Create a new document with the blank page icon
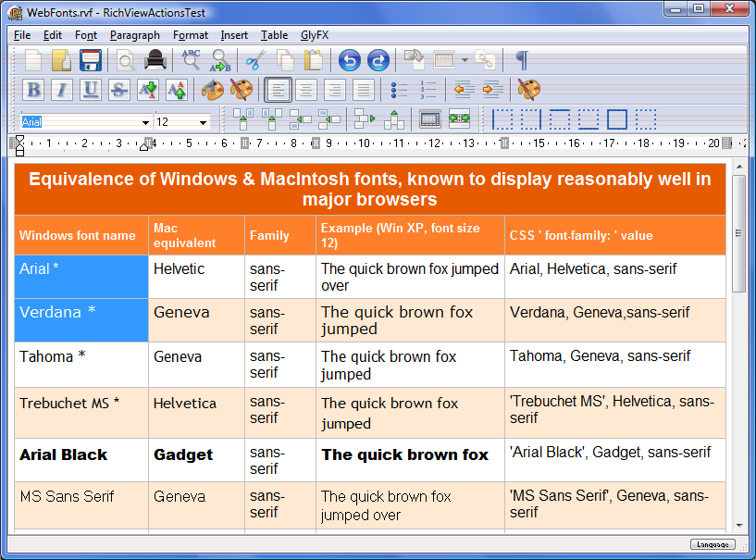 click(x=33, y=60)
